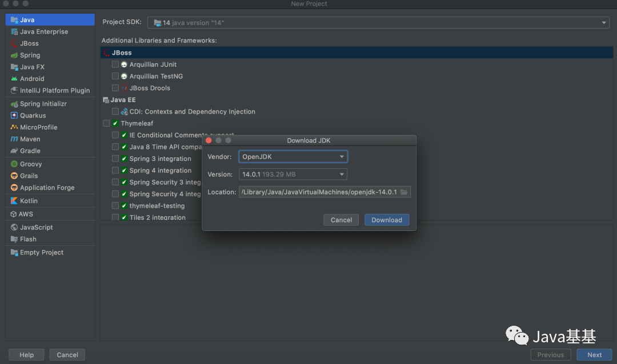Tick the Java 8 Time API checkbox
The image size is (617, 364).
[x=115, y=147]
